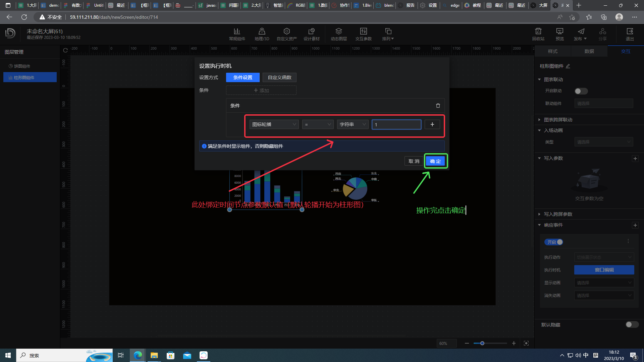This screenshot has height=362, width=644.
Task: Open the 字符串 type dropdown
Action: pyautogui.click(x=353, y=124)
